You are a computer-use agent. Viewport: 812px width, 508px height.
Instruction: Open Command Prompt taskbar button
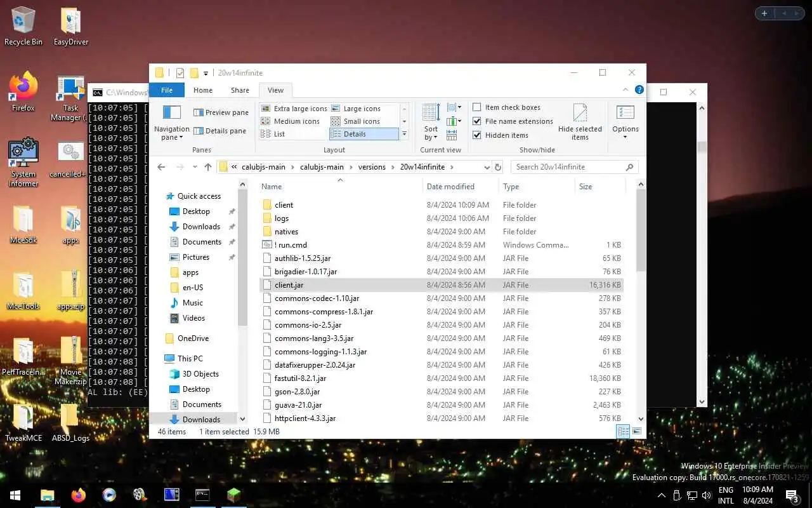click(x=202, y=495)
